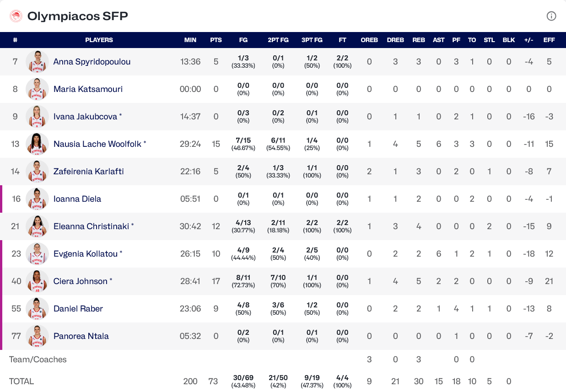This screenshot has width=566, height=392.
Task: Open Evgenia Kollatou's player page
Action: coord(86,254)
